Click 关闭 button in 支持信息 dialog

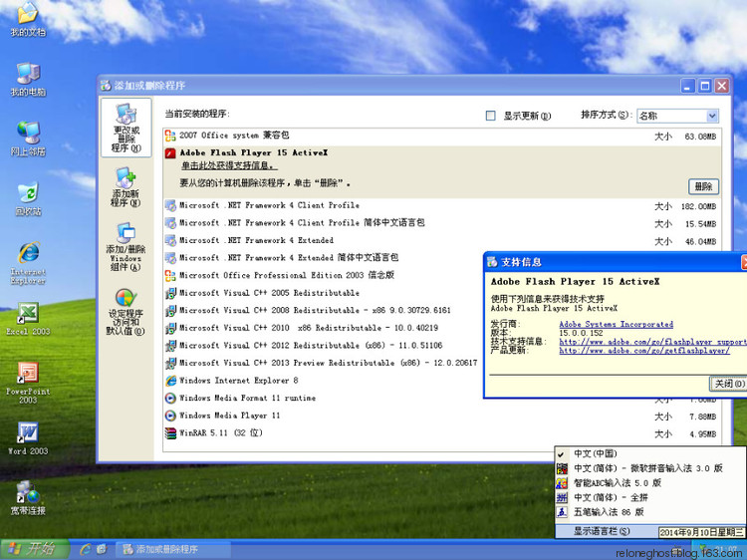(x=728, y=384)
